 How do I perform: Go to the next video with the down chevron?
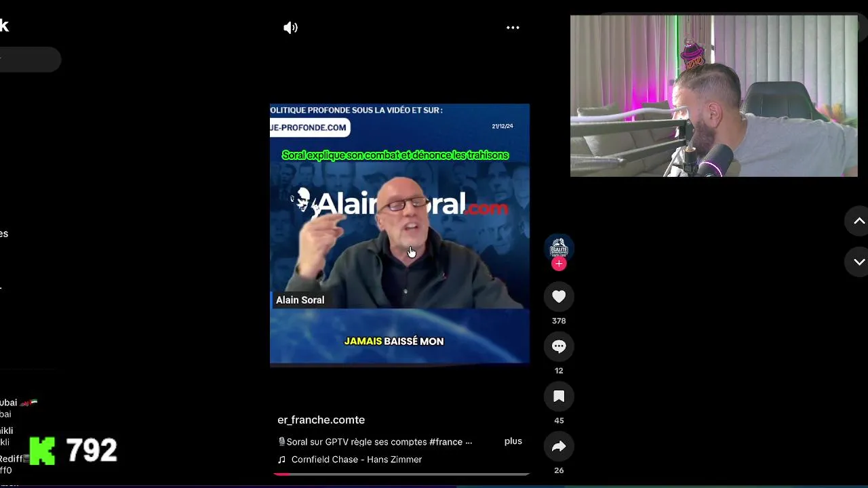(859, 262)
